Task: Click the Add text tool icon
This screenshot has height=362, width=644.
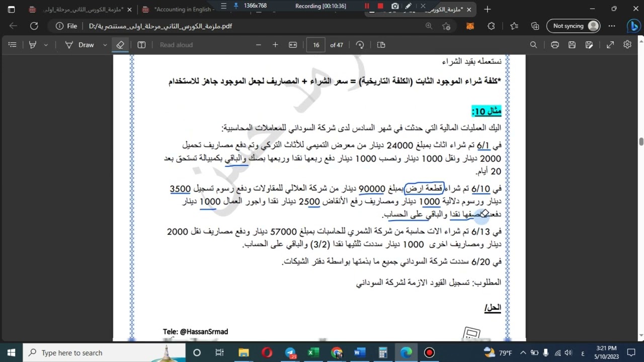Action: (x=141, y=45)
